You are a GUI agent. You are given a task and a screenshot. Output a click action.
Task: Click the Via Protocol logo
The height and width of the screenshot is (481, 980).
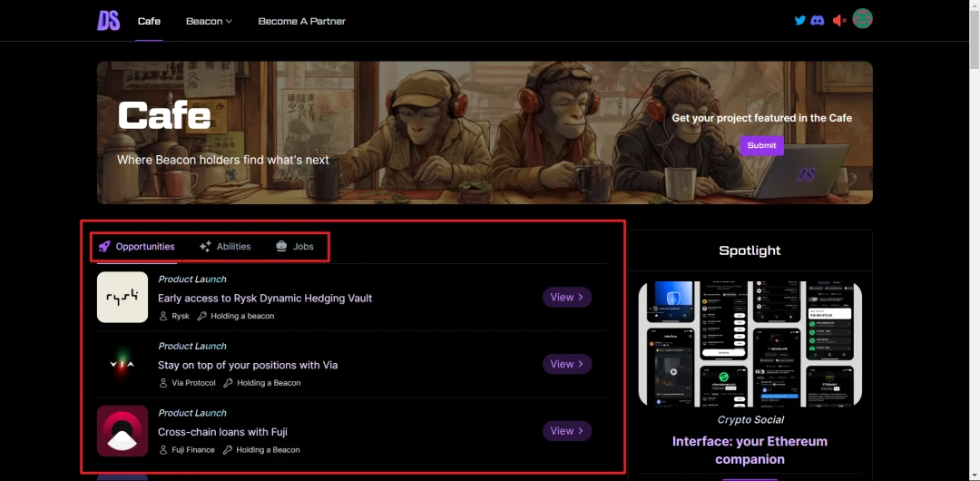[x=122, y=364]
